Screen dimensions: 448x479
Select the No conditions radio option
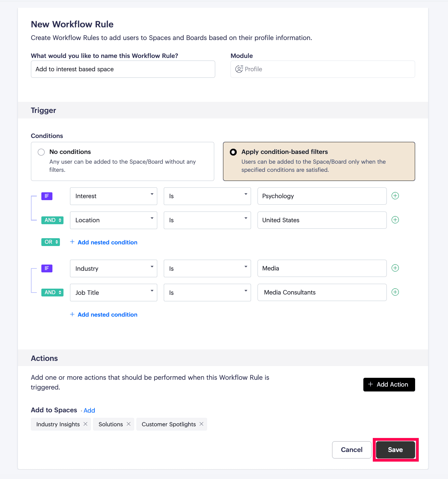point(41,152)
